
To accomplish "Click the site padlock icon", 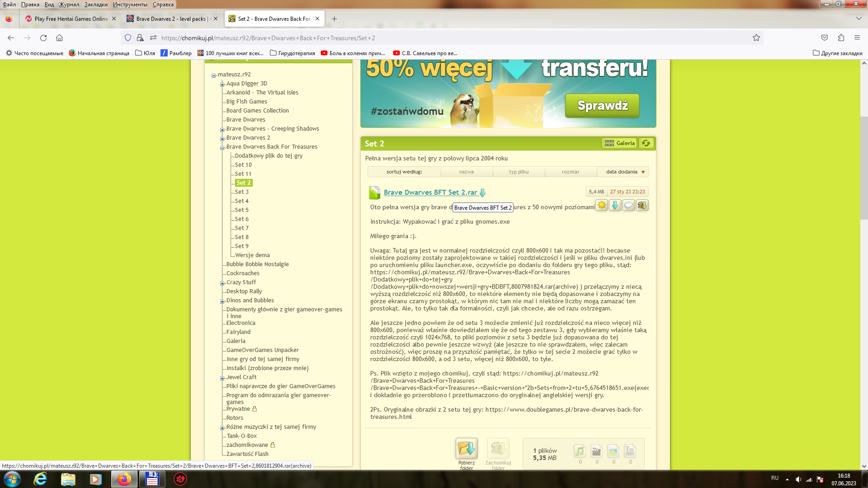I will pos(140,38).
